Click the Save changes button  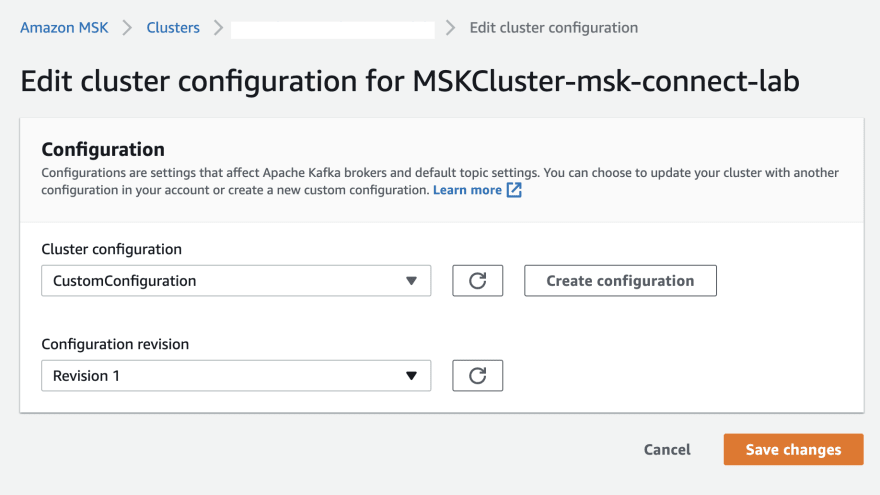click(x=793, y=450)
